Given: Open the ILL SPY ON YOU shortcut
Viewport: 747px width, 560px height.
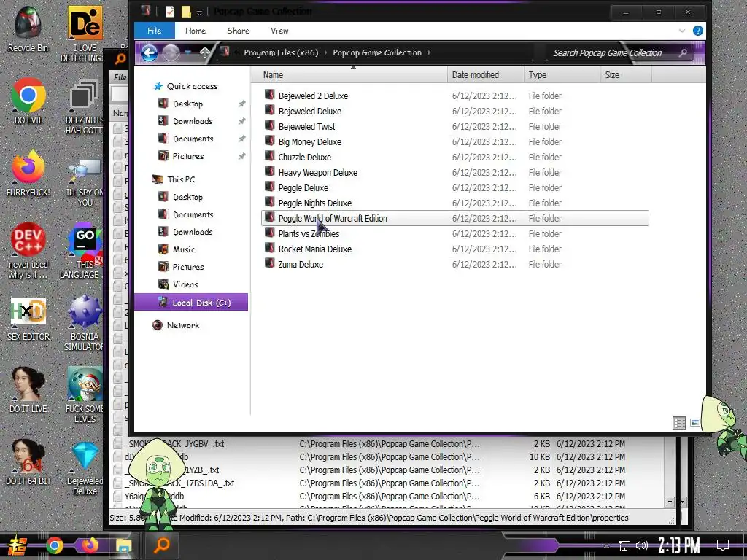Looking at the screenshot, I should [x=85, y=183].
